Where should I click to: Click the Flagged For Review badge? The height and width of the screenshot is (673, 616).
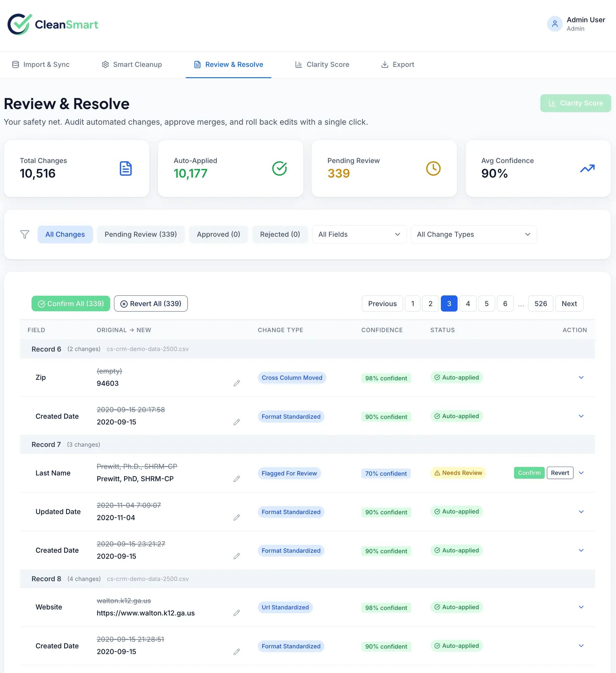click(289, 473)
